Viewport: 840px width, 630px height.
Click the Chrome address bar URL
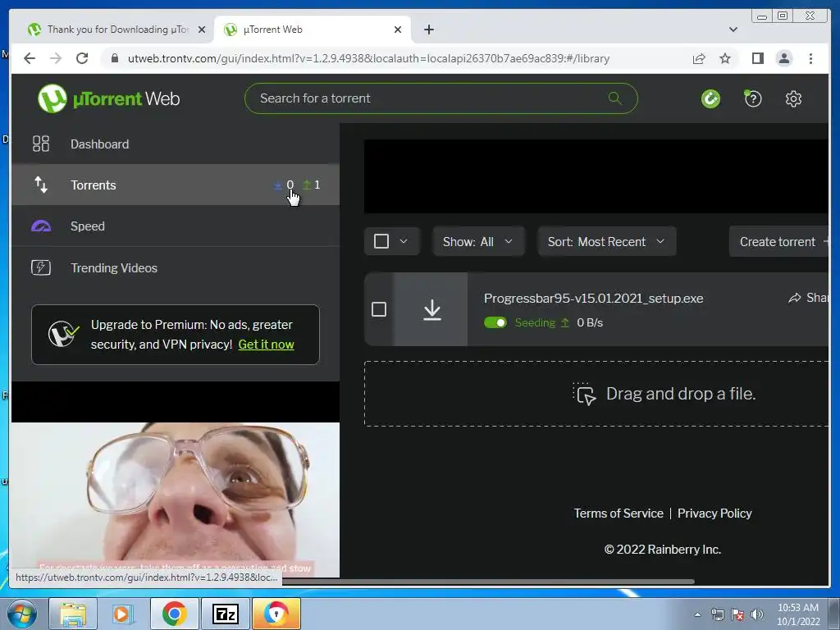(x=368, y=58)
